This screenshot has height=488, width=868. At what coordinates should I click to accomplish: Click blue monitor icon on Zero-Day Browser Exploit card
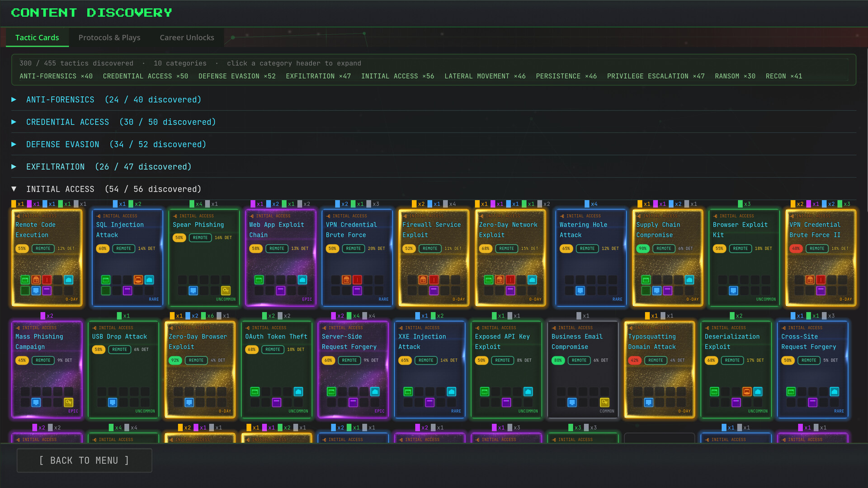tap(189, 402)
